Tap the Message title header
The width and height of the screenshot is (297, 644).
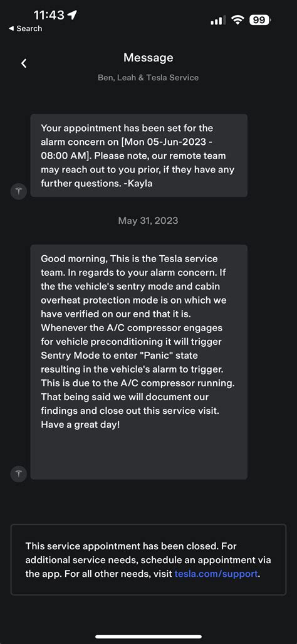(x=148, y=58)
